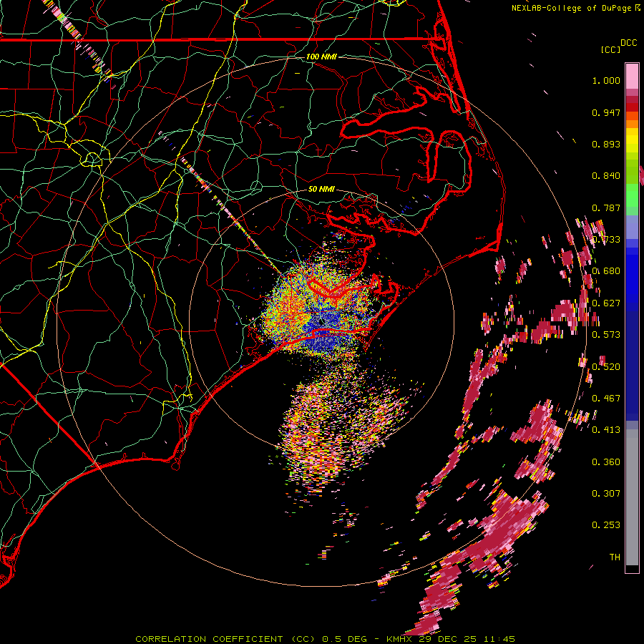This screenshot has height=644, width=644.
Task: Click the TH threshold label
Action: (x=615, y=557)
